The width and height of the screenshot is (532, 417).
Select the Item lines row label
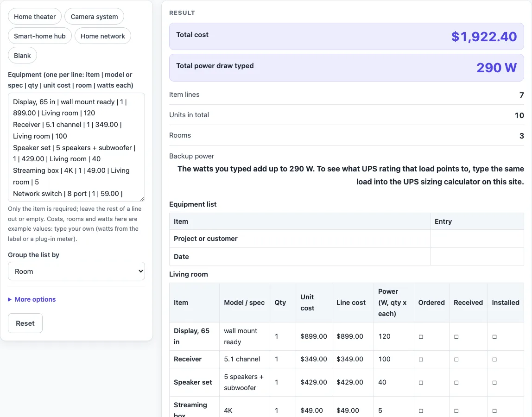coord(184,95)
